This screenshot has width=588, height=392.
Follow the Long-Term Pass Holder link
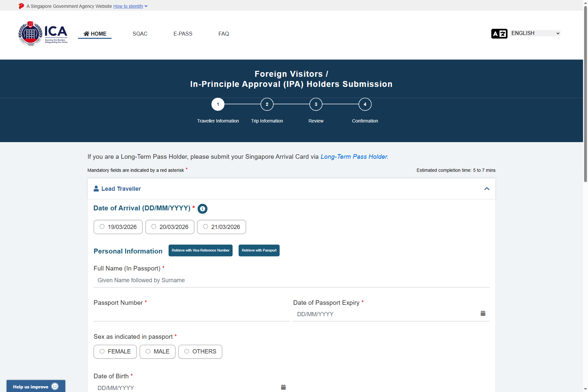354,157
